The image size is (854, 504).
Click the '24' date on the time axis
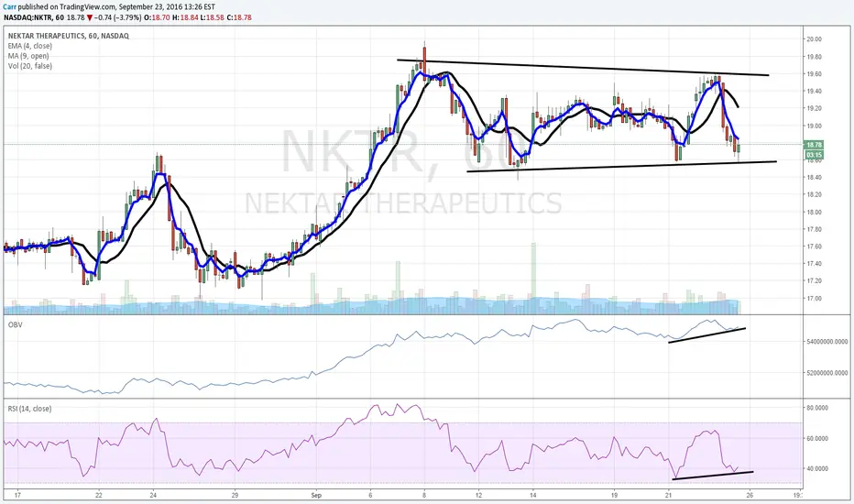[153, 495]
